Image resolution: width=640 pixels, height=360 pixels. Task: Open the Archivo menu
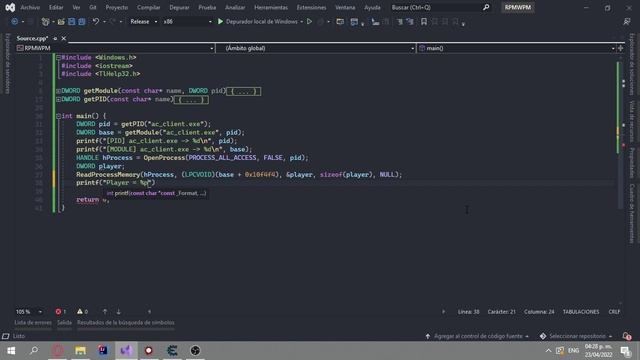pyautogui.click(x=30, y=7)
